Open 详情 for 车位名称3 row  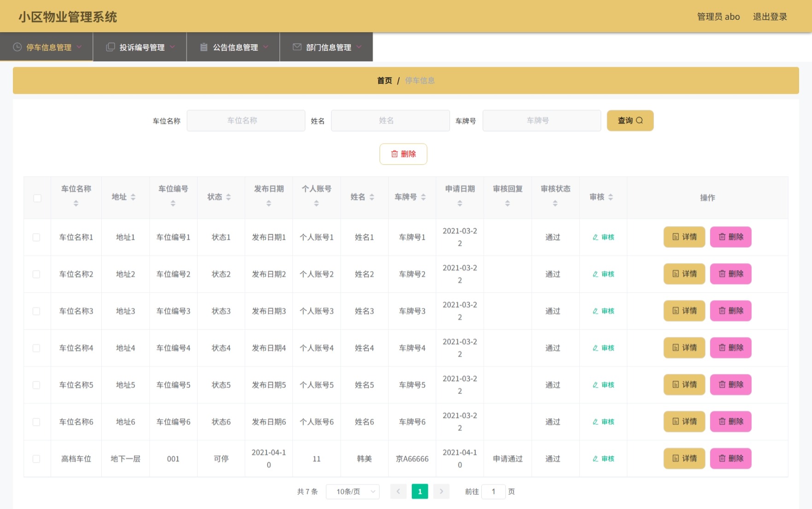pos(684,311)
